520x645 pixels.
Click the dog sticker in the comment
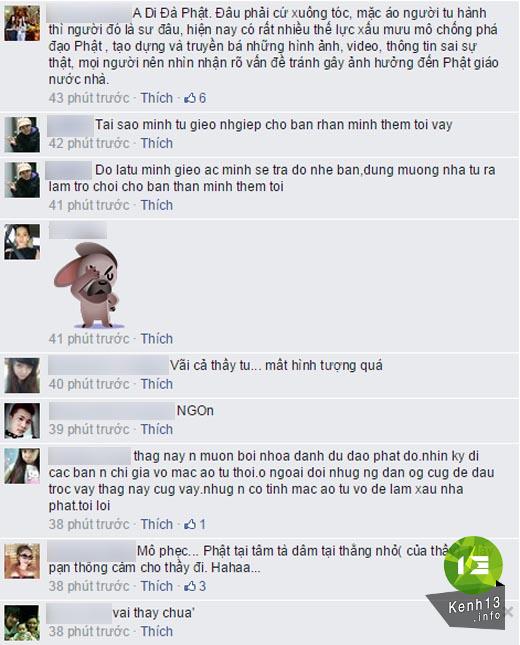tap(87, 285)
